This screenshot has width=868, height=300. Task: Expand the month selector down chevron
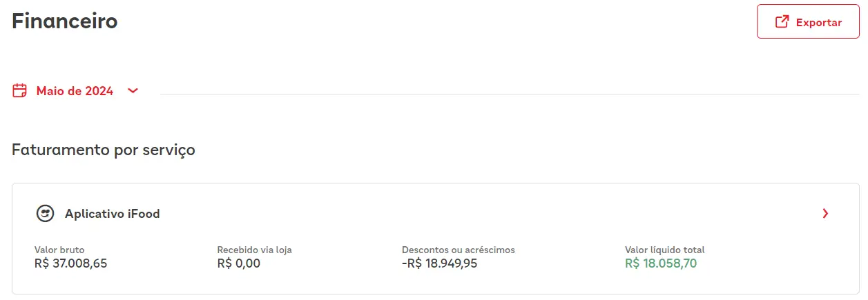(133, 90)
